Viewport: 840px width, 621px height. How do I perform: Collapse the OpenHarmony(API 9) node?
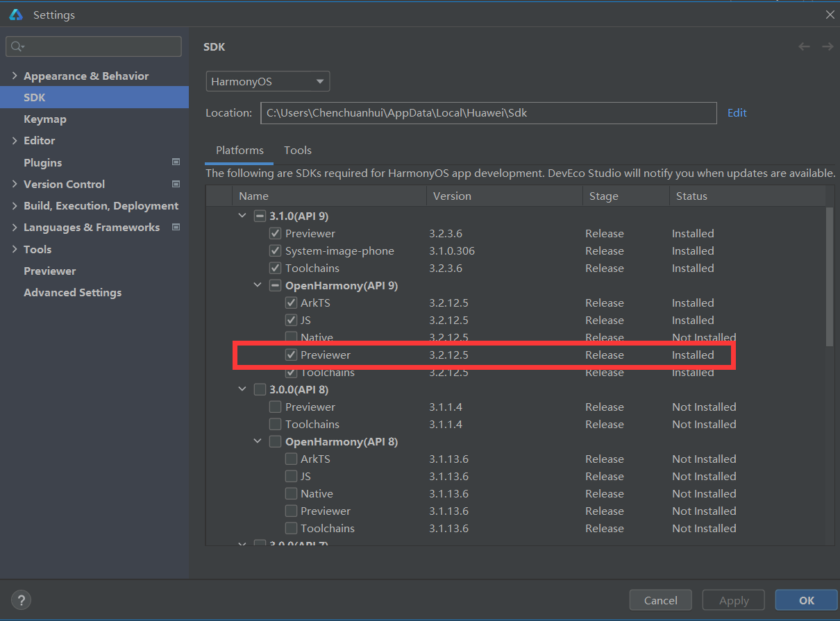point(258,285)
